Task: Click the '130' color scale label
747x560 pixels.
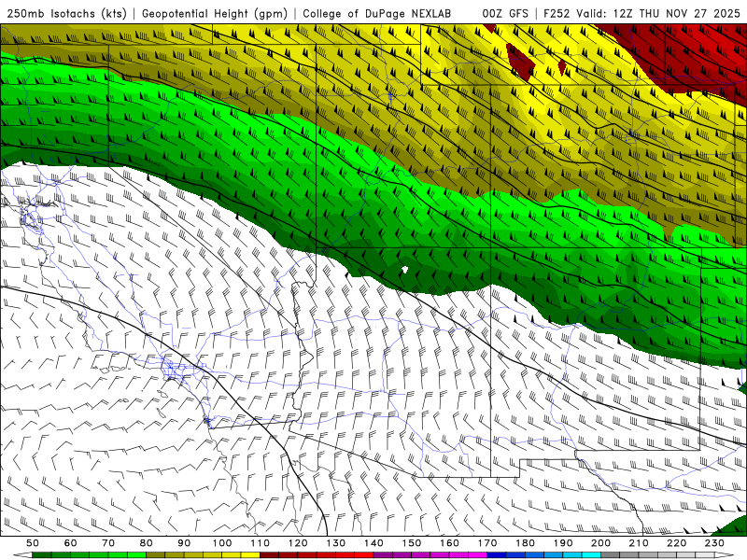Action: pos(336,543)
